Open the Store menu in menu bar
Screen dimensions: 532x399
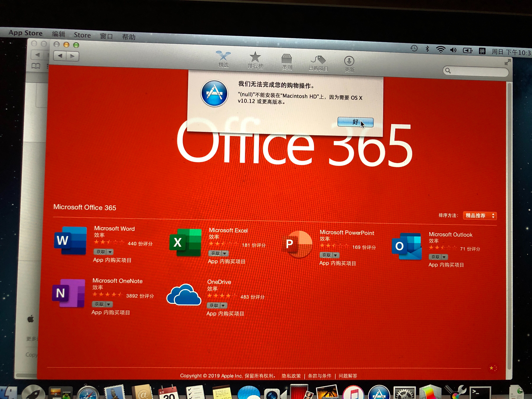82,35
